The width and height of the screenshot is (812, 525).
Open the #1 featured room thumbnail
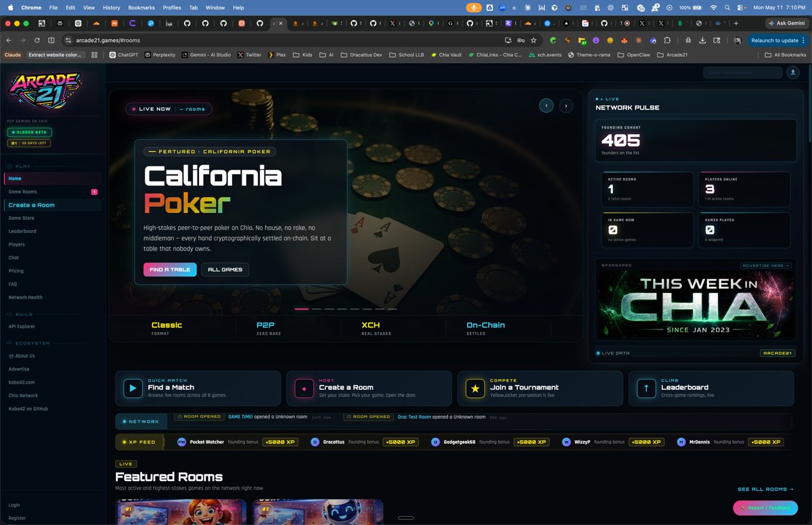click(181, 513)
